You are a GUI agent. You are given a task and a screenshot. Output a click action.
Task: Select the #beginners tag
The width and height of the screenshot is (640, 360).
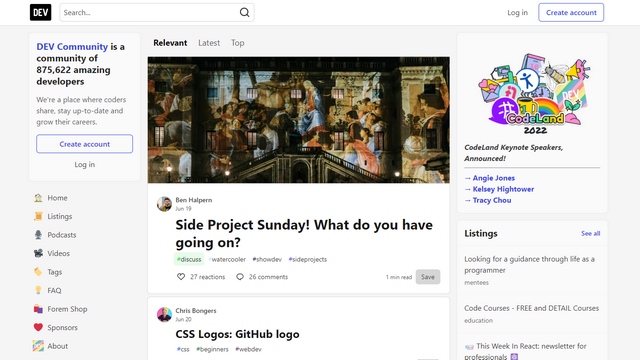click(212, 349)
